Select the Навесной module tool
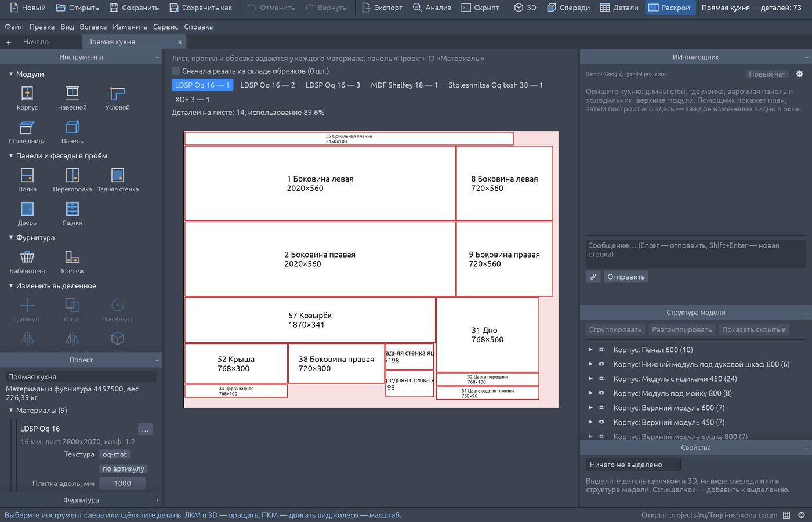This screenshot has height=522, width=812. tap(72, 98)
